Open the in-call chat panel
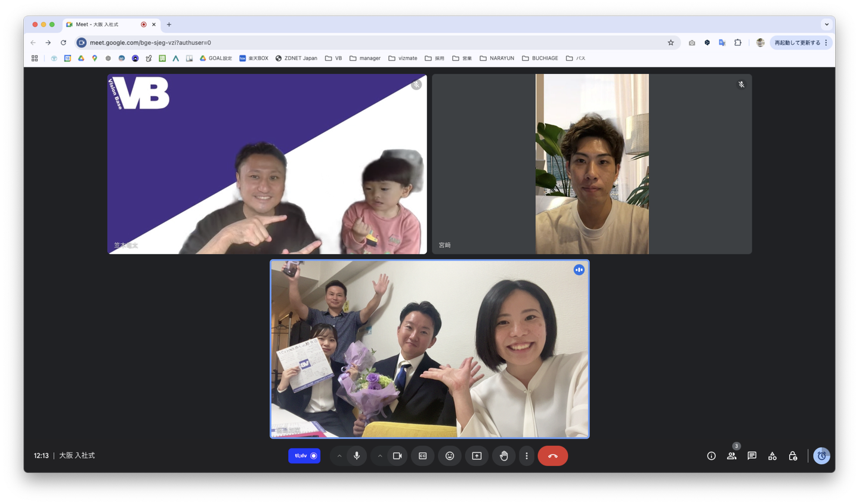The width and height of the screenshot is (859, 504). pyautogui.click(x=752, y=456)
